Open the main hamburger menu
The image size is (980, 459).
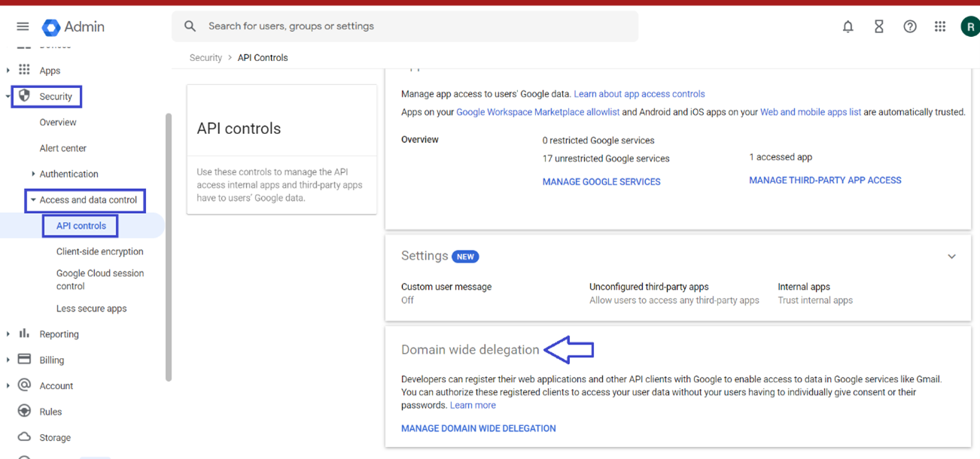(x=23, y=26)
